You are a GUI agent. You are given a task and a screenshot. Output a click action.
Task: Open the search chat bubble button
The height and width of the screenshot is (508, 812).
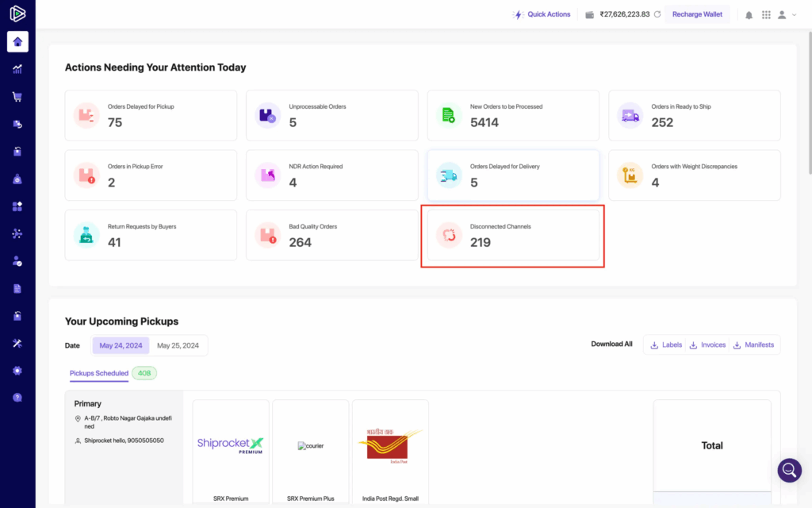(789, 470)
